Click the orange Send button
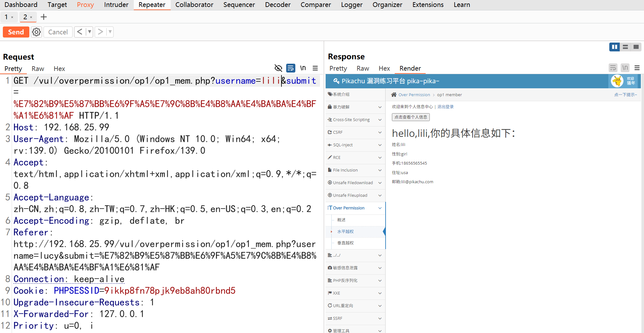This screenshot has width=644, height=333. (16, 32)
